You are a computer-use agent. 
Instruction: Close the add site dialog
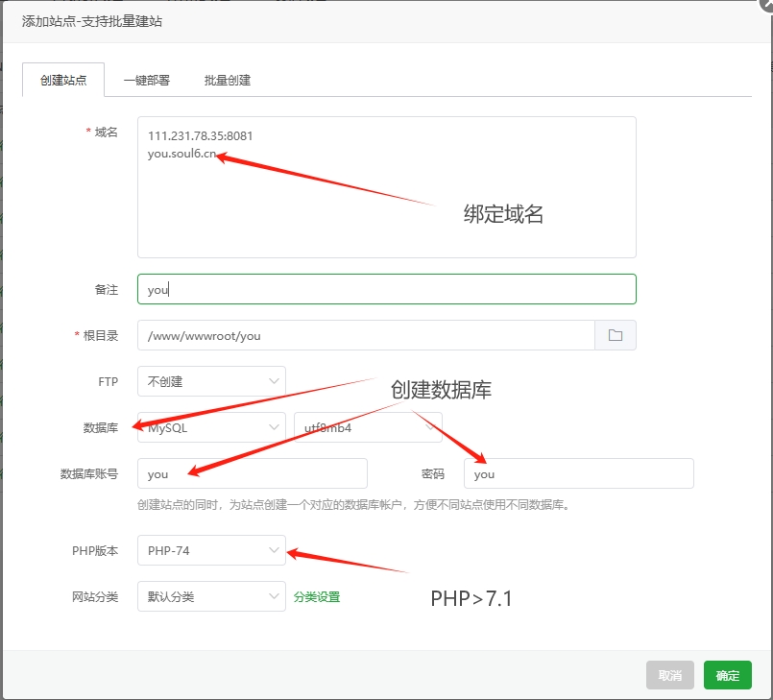tap(767, 4)
